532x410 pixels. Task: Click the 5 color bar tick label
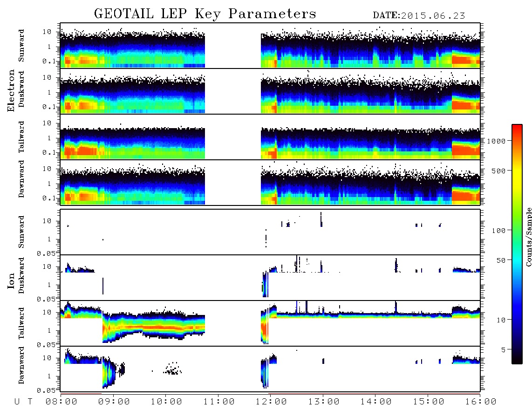click(x=504, y=350)
